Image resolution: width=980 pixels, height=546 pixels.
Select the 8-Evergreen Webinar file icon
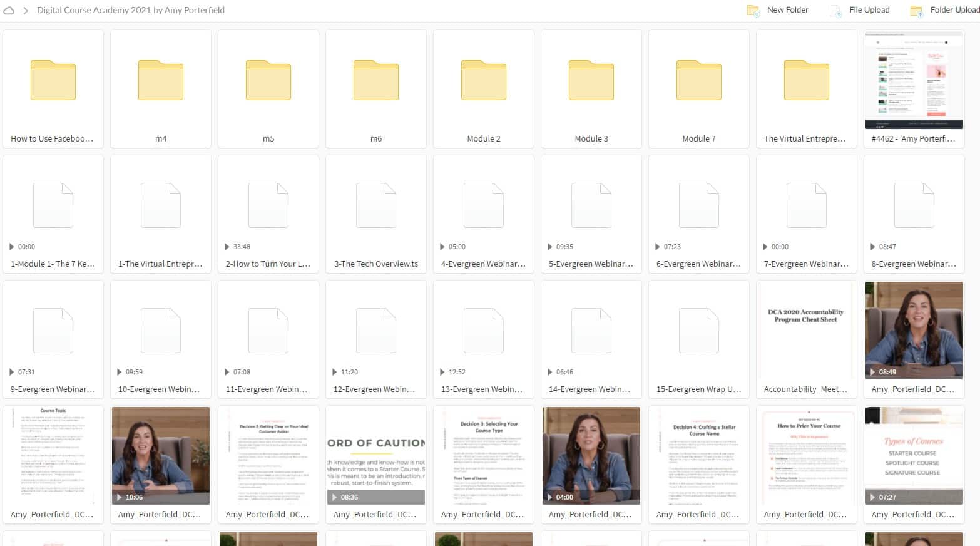[x=914, y=205]
